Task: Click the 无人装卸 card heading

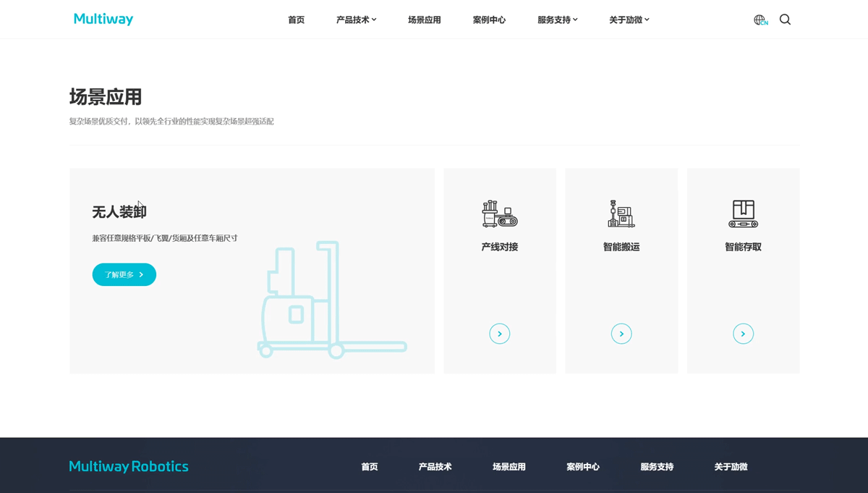Action: [x=119, y=212]
